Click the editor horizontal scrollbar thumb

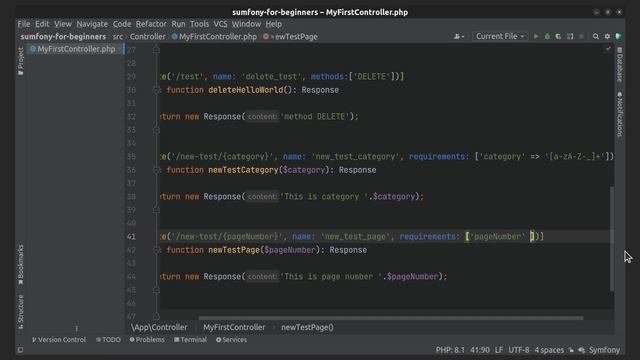click(x=391, y=318)
